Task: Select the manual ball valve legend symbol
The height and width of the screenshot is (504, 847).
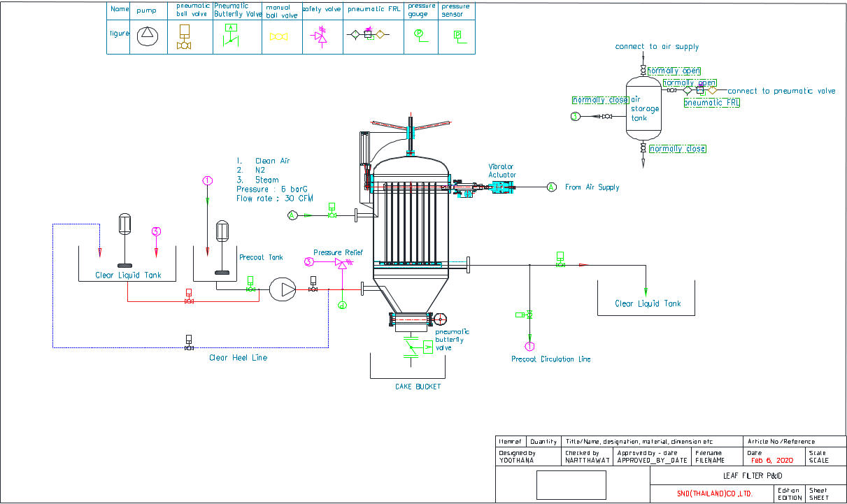Action: coord(279,36)
